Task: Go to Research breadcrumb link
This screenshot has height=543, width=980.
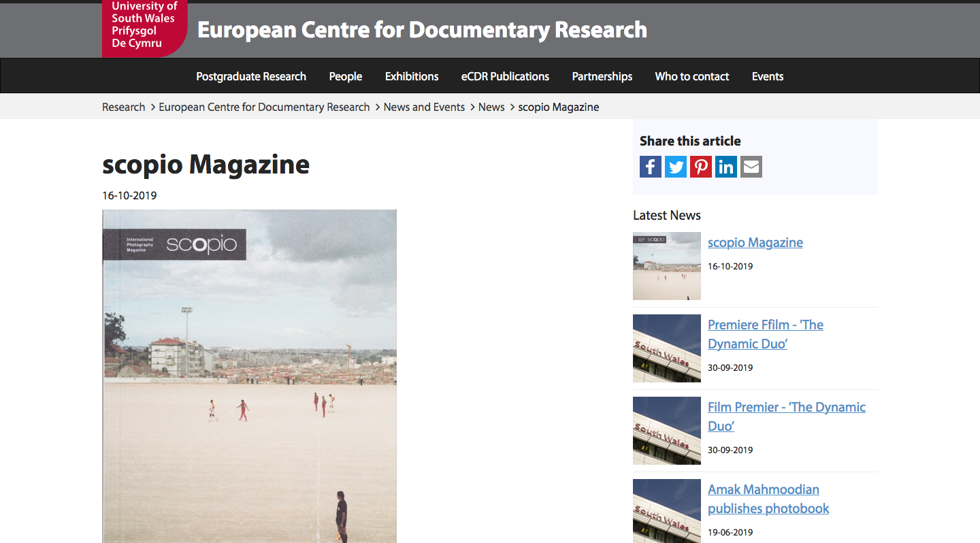Action: click(124, 107)
